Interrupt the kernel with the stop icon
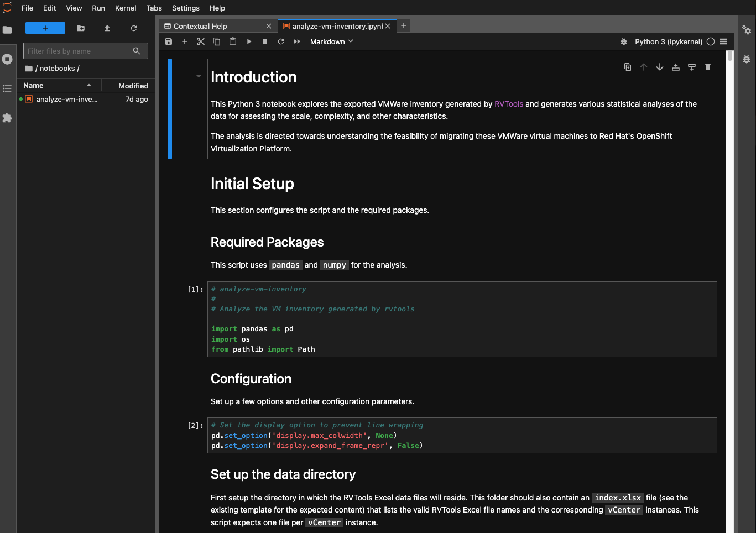This screenshot has width=756, height=533. (264, 41)
